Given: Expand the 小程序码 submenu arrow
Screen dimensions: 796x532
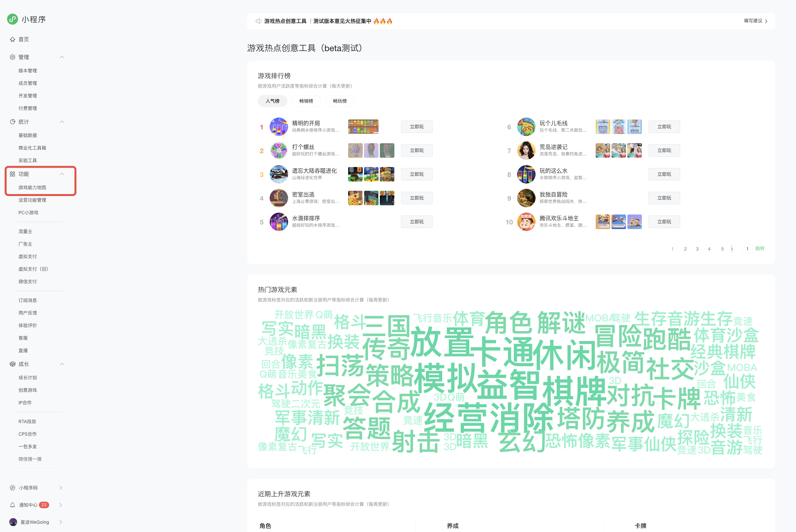Looking at the screenshot, I should 61,487.
